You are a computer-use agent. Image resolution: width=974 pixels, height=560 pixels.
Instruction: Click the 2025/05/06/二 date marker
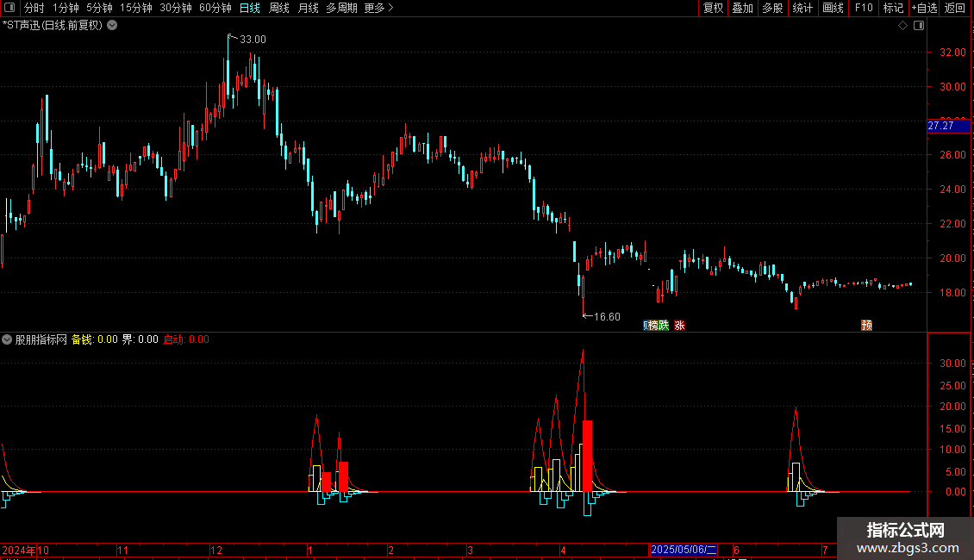point(684,550)
